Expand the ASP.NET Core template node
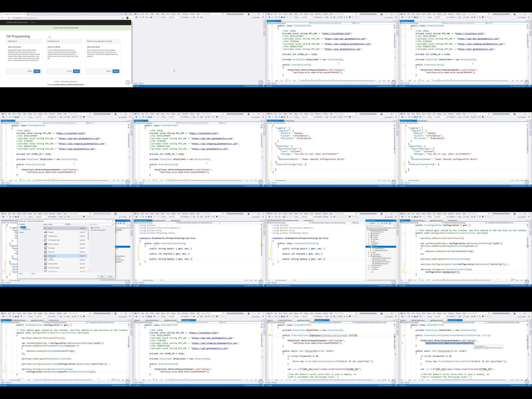Viewport: 532px width, 399px height. [21, 229]
